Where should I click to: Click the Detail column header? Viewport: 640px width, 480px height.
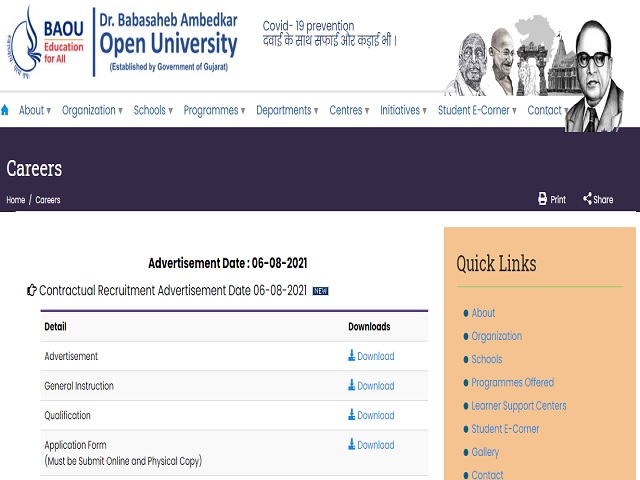(x=56, y=327)
